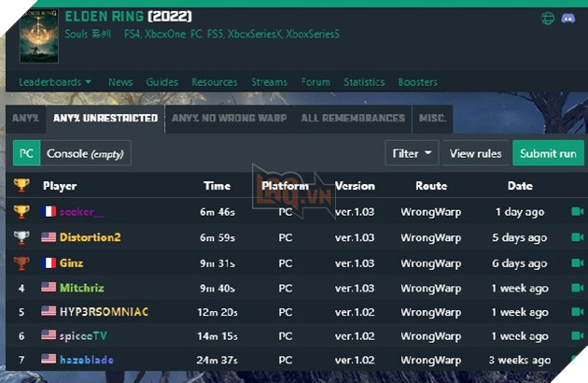Click the gold trophy next to seeker__
This screenshot has height=383, width=588.
(21, 212)
